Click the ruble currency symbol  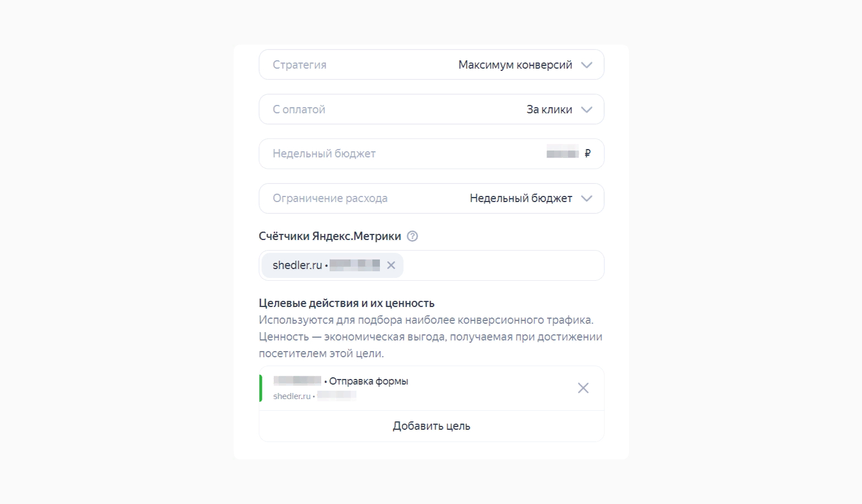coord(587,153)
